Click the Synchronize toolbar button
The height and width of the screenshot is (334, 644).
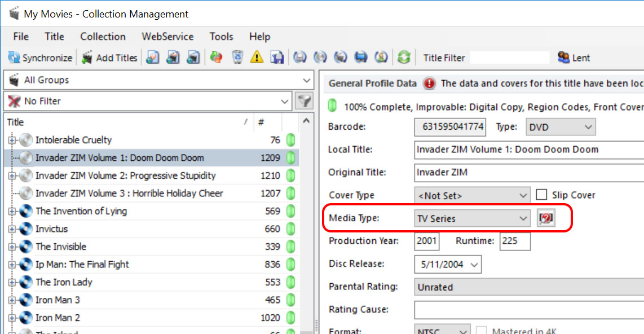click(x=40, y=58)
